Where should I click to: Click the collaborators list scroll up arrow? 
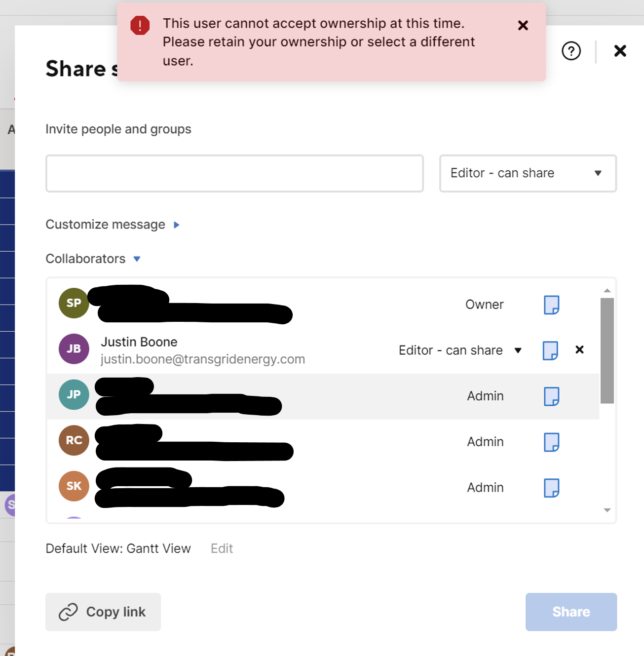(x=607, y=290)
